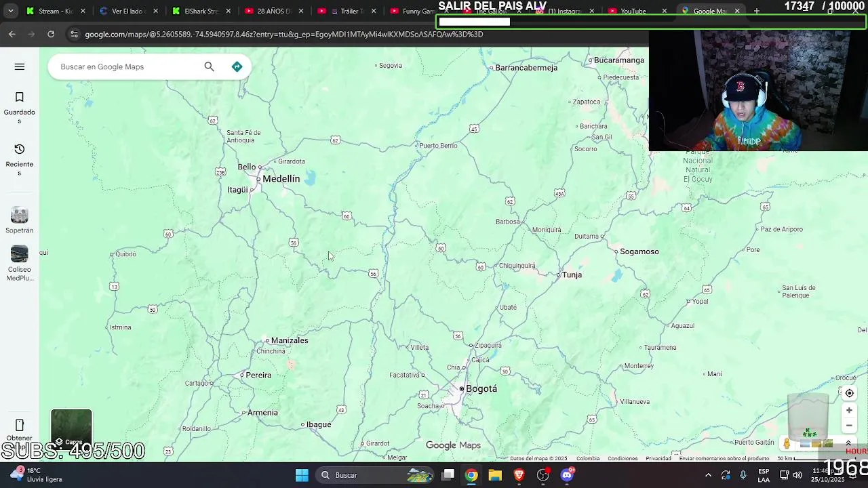Screen dimensions: 868x488
Task: Switch to the Stream - Kick tab
Action: 56,11
